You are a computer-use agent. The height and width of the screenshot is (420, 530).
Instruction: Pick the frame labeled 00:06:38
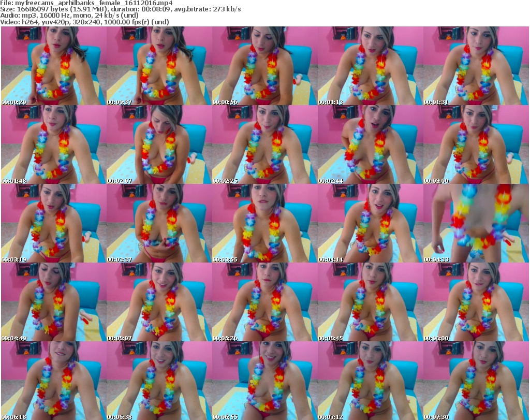click(x=159, y=381)
